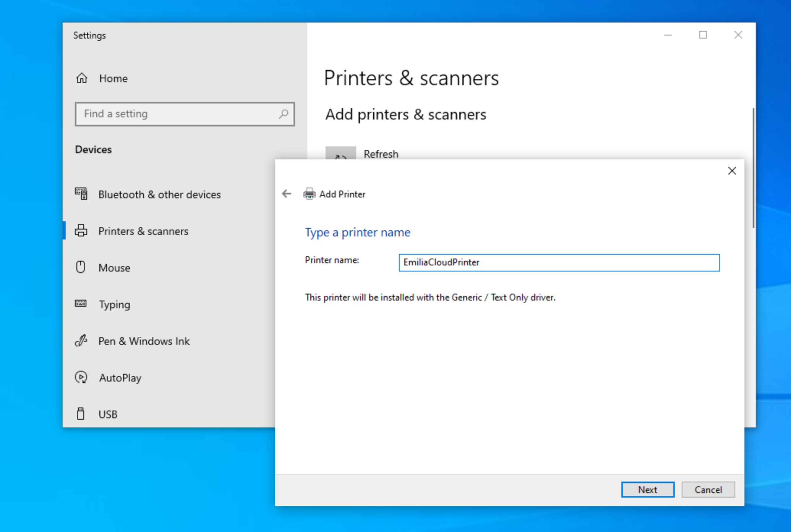
Task: Open the Typing settings page
Action: 115,304
